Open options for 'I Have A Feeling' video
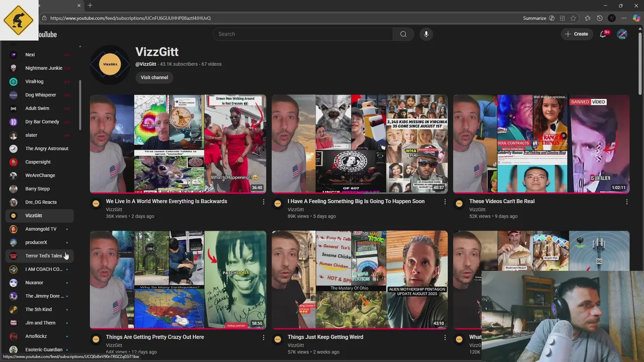The width and height of the screenshot is (644, 362). [x=445, y=202]
